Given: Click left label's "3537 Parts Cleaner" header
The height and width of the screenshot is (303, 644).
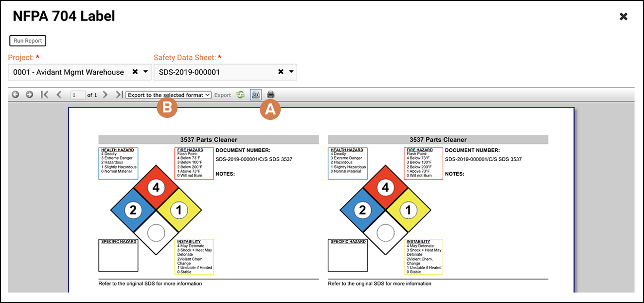Looking at the screenshot, I should (209, 140).
